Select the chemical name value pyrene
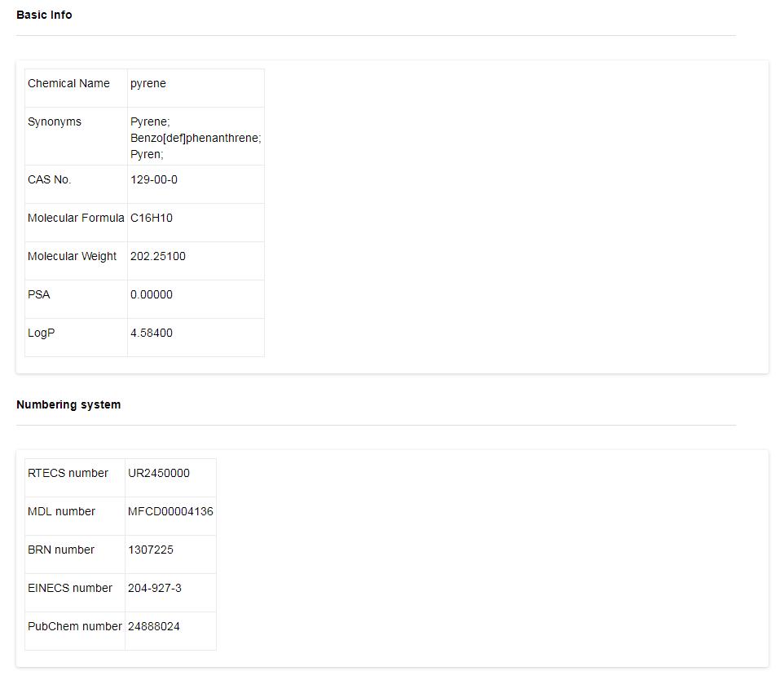784x680 pixels. coord(148,83)
